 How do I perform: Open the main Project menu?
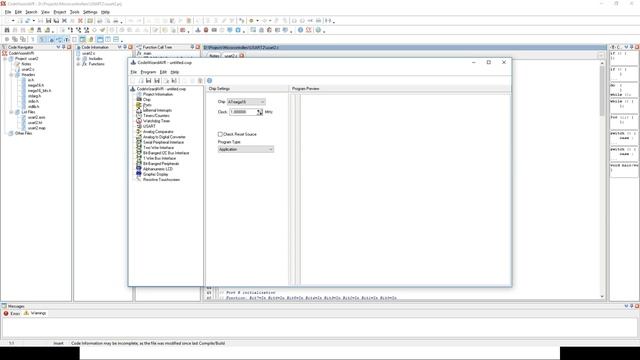click(60, 12)
